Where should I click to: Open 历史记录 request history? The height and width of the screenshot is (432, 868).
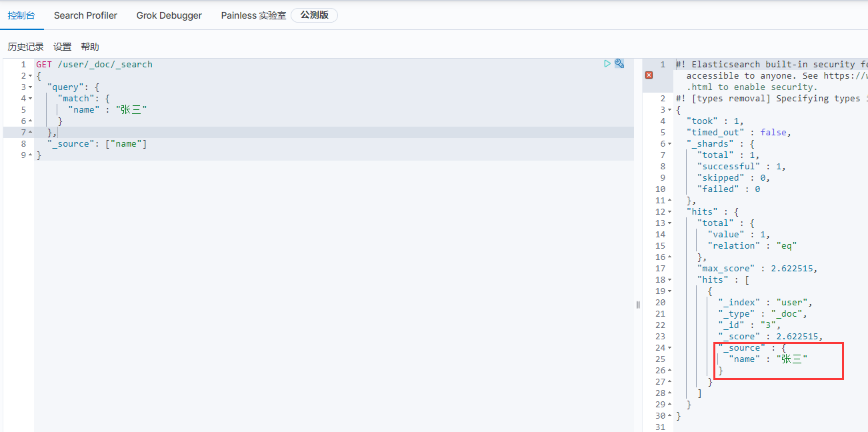coord(25,47)
